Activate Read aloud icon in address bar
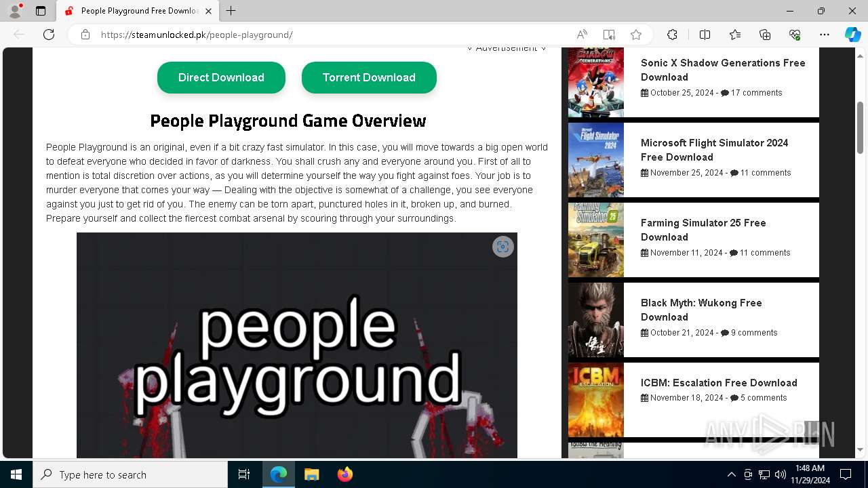 582,35
